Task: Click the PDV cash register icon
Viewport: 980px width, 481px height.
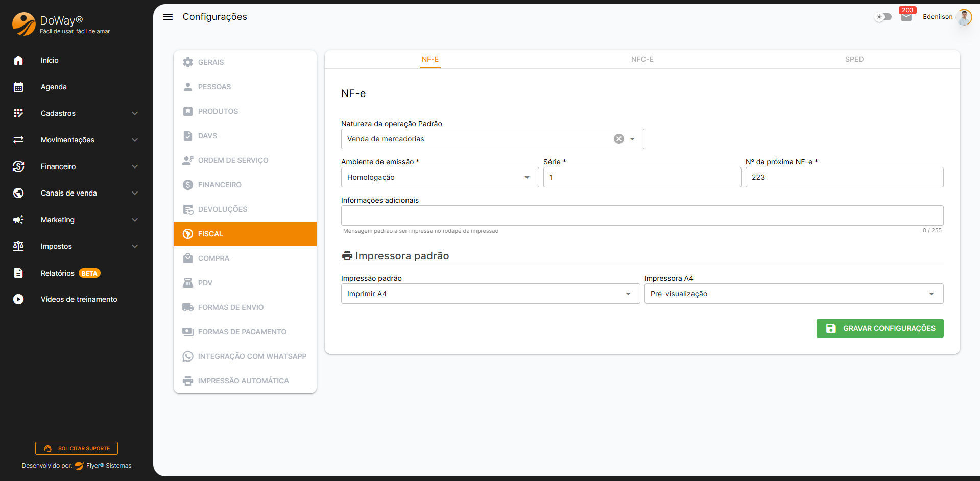Action: pos(188,283)
